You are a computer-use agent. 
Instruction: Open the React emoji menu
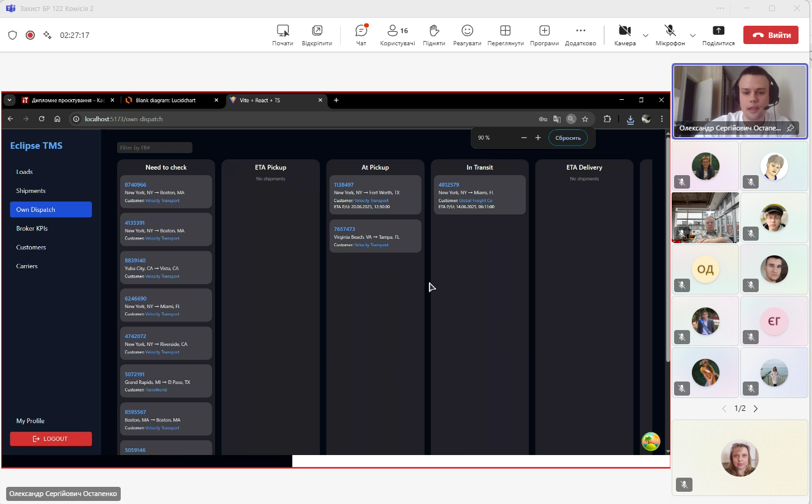(467, 35)
